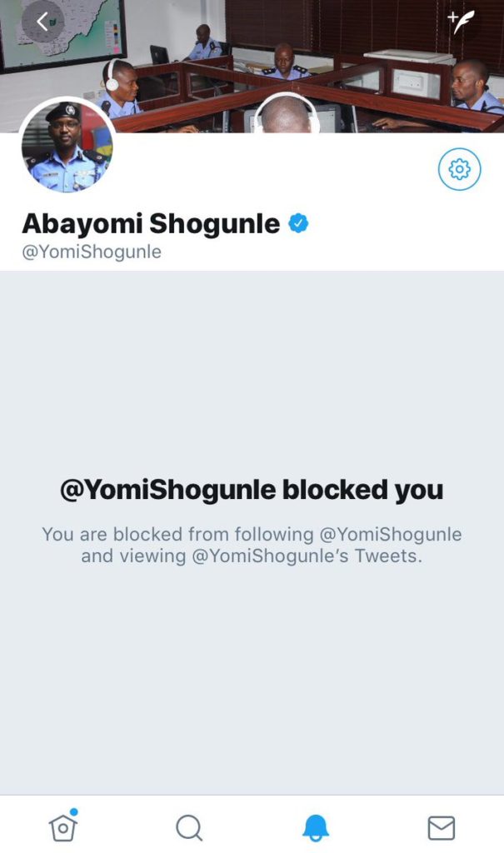Screen dimensions: 504x853
Task: Compose a new tweet with quill icon
Action: click(x=461, y=21)
